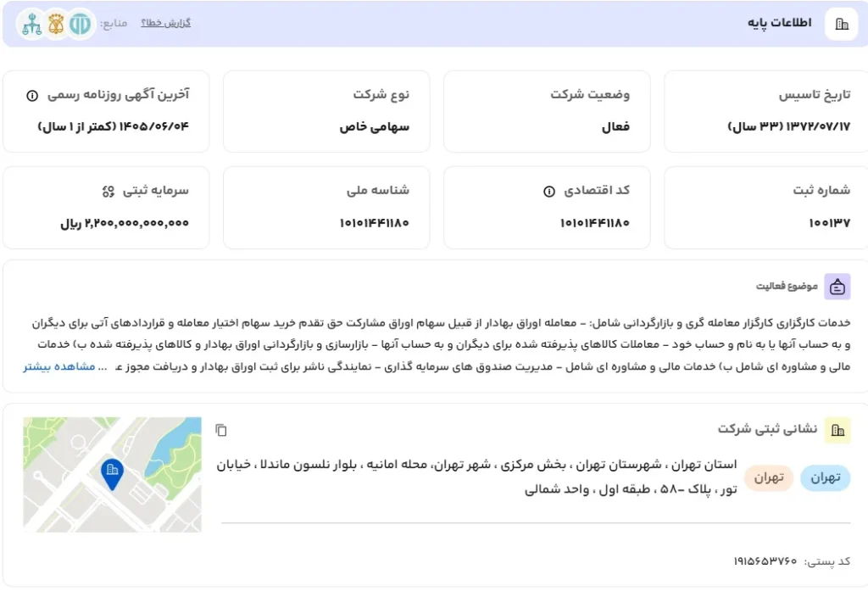Click the شناسه ملی label

coord(378,191)
